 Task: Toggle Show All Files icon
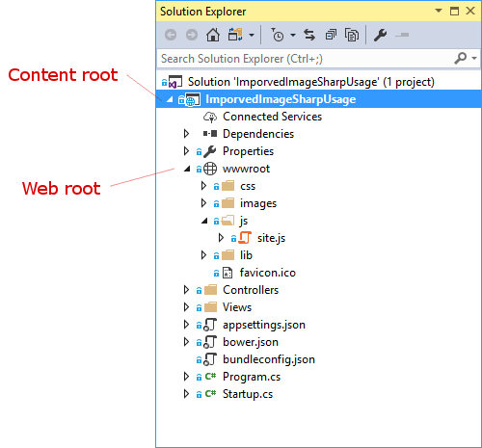click(352, 35)
